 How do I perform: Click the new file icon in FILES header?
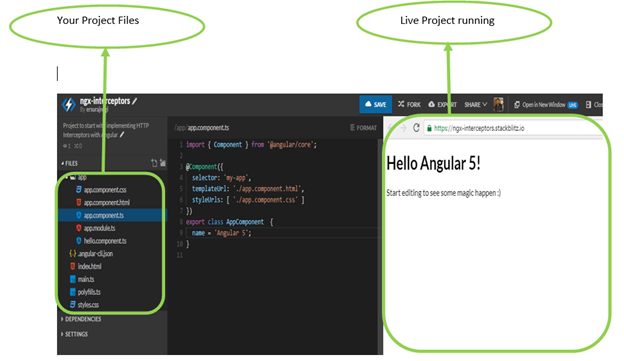[x=154, y=163]
